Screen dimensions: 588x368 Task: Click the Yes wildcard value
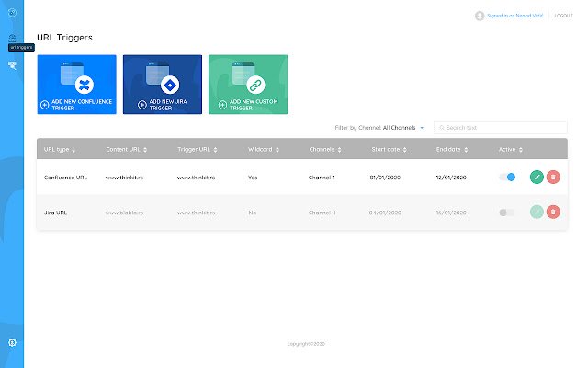253,178
